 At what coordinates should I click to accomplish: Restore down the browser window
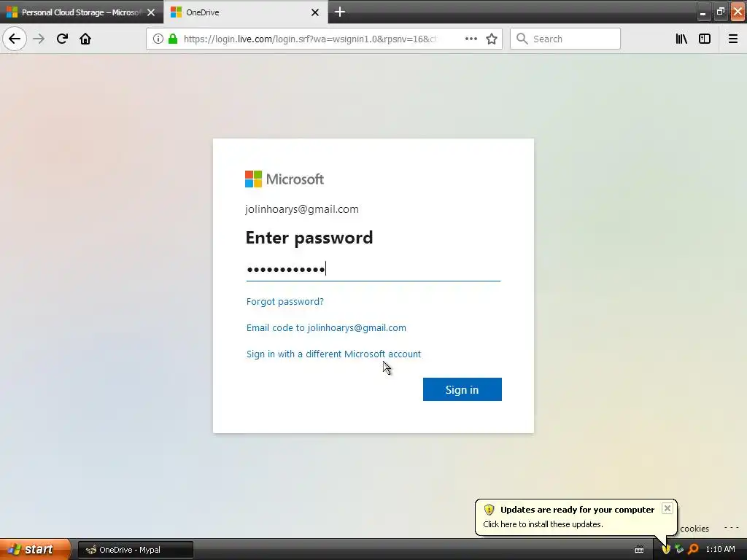coord(720,12)
